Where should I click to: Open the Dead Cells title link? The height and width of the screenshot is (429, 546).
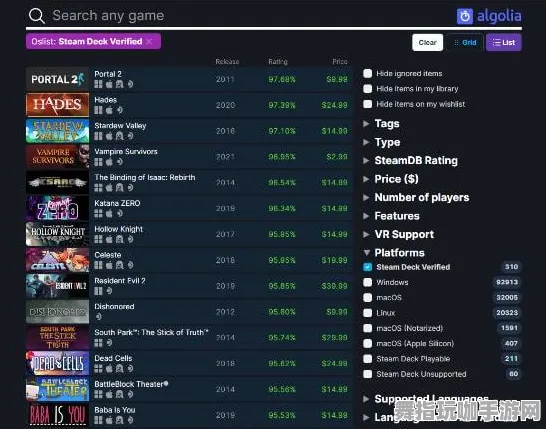[113, 358]
